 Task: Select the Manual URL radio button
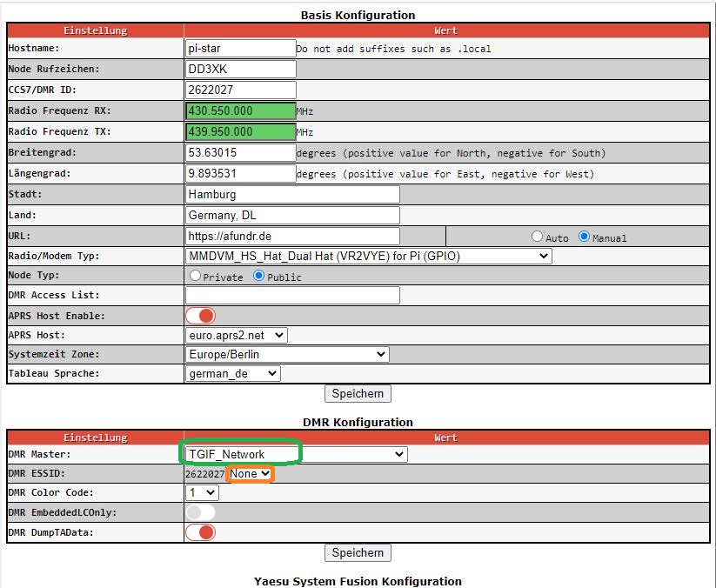(584, 237)
